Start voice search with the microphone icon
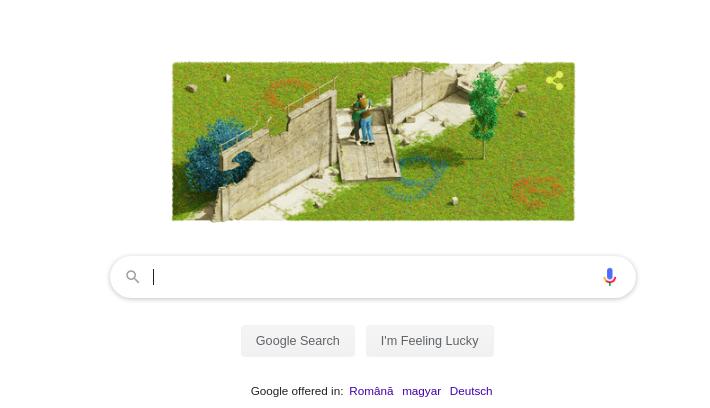Viewport: 710px width, 408px height. click(609, 277)
